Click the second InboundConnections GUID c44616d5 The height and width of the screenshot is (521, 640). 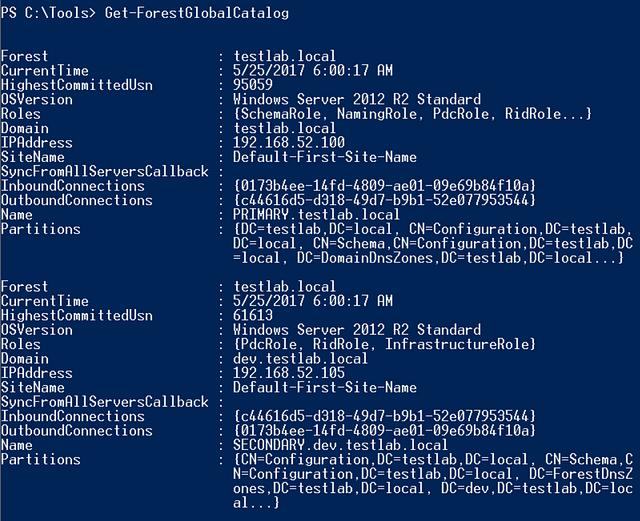tap(384, 416)
